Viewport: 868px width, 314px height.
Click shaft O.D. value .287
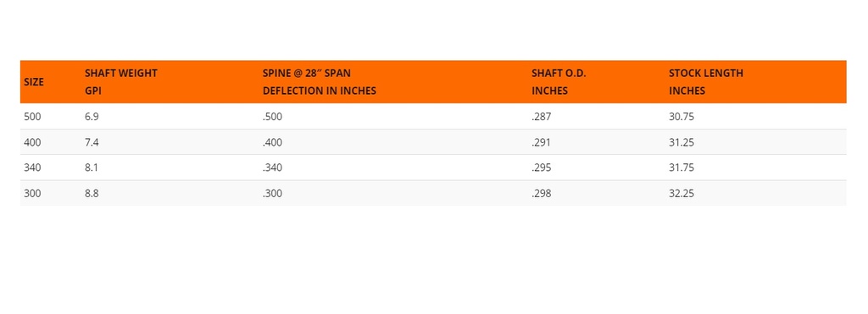point(542,117)
